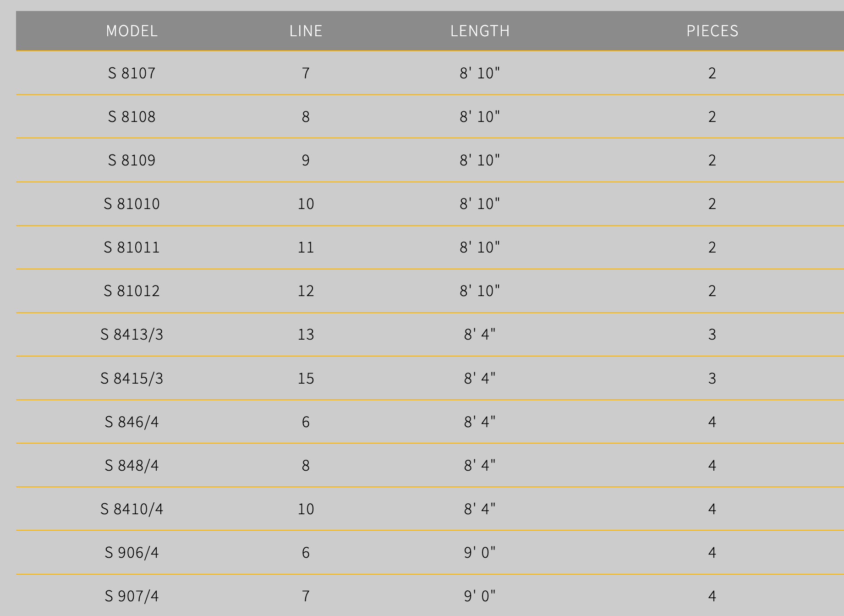
Task: Click the LENGTH column header
Action: pyautogui.click(x=480, y=31)
